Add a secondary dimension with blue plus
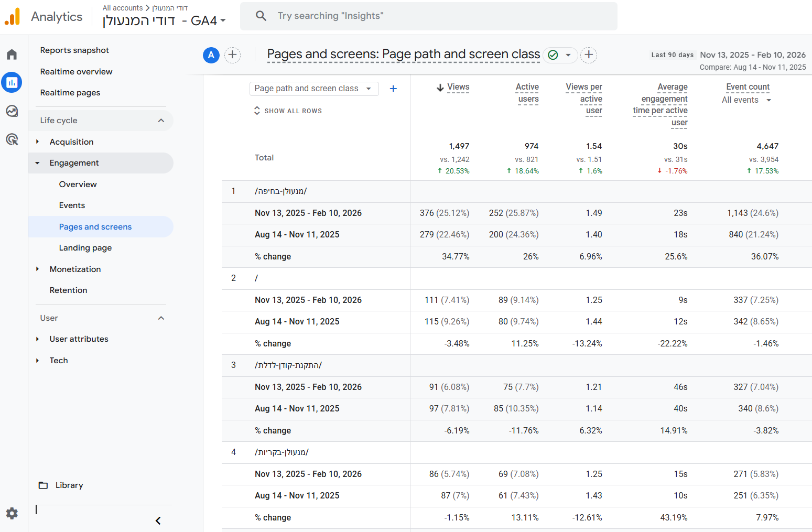This screenshot has width=812, height=532. coord(393,89)
